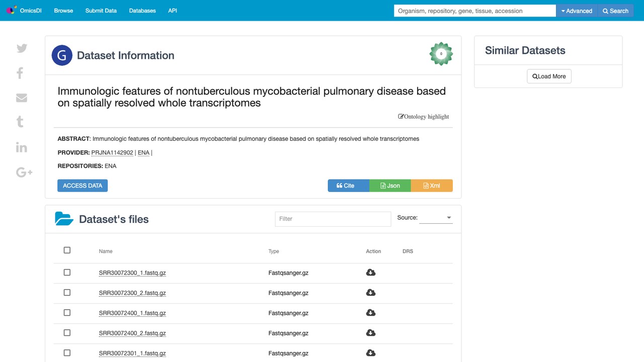Screen dimensions: 644x362
Task: Toggle the Ontology highlight option
Action: coord(424,117)
